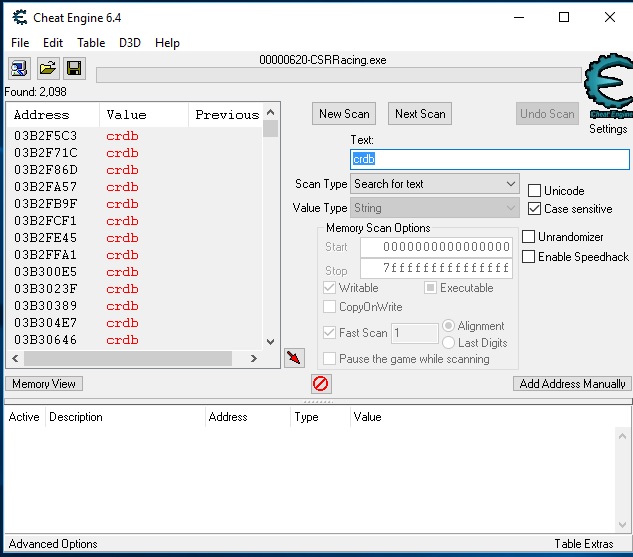Click the save floppy disk icon
The width and height of the screenshot is (633, 557).
(x=73, y=69)
